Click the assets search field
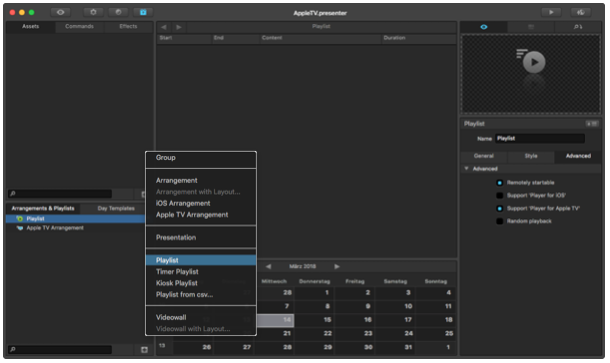The width and height of the screenshot is (610, 363). pyautogui.click(x=60, y=194)
